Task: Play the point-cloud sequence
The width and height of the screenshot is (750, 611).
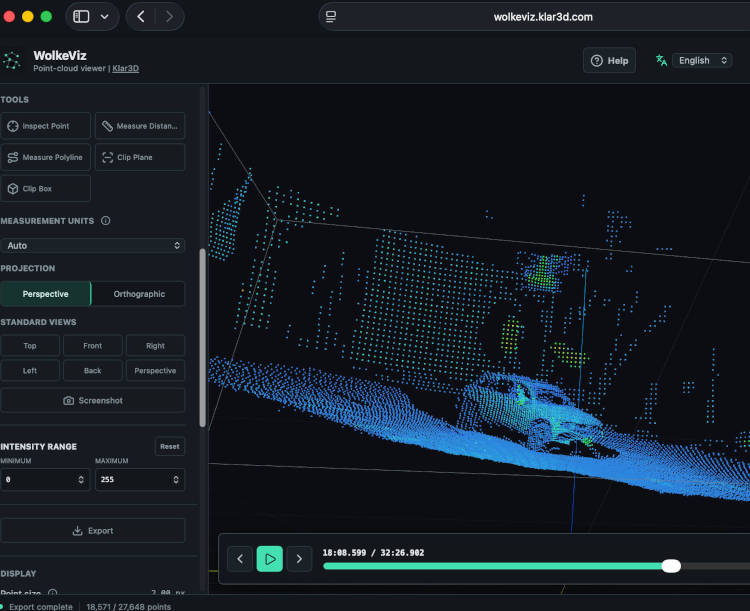Action: pos(270,559)
